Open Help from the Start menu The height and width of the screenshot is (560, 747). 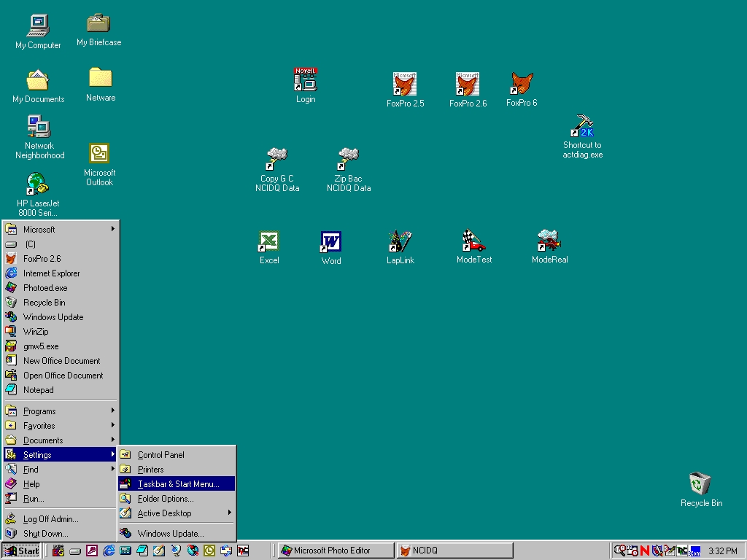tap(61, 484)
